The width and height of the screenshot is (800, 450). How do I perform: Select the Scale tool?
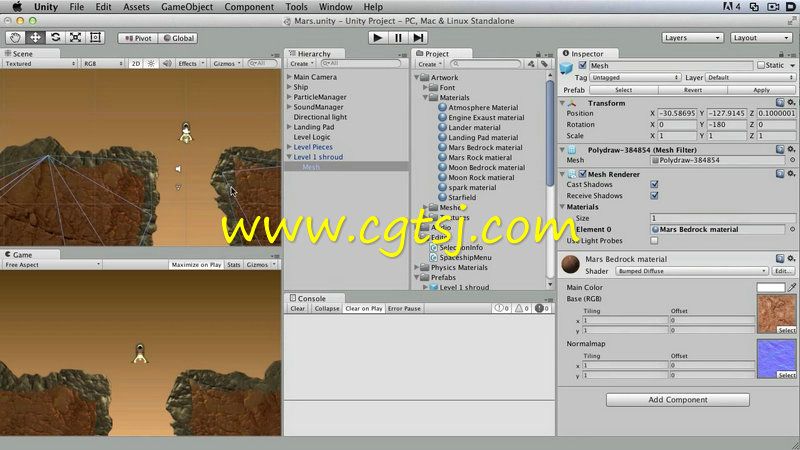point(75,37)
